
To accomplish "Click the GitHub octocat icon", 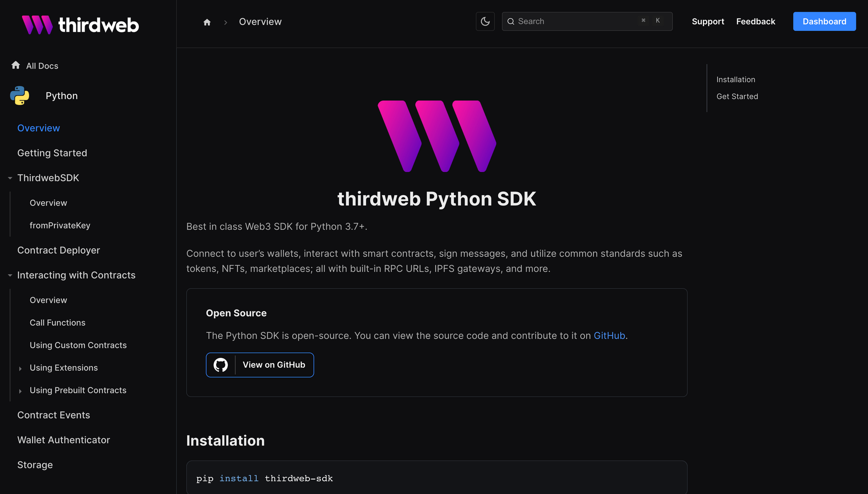I will 220,365.
